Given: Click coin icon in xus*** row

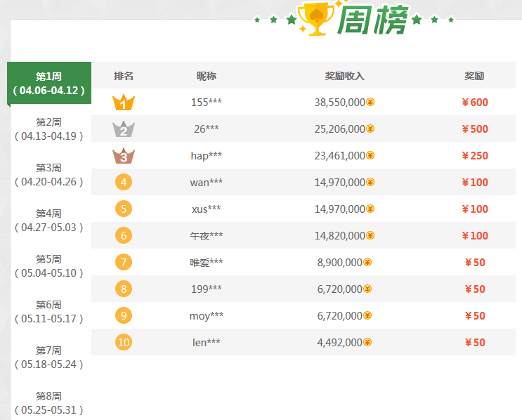Looking at the screenshot, I should coord(370,209).
